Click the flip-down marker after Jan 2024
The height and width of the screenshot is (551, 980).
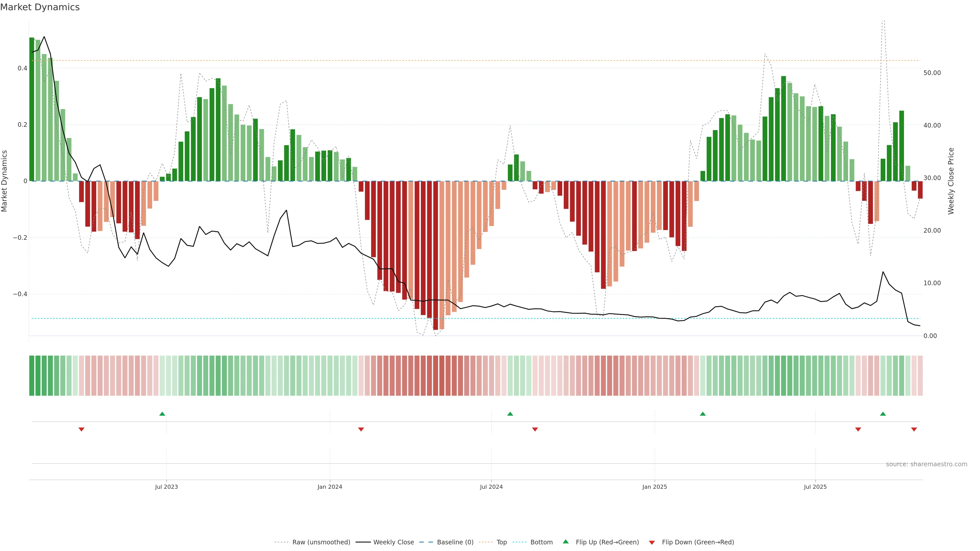point(361,429)
